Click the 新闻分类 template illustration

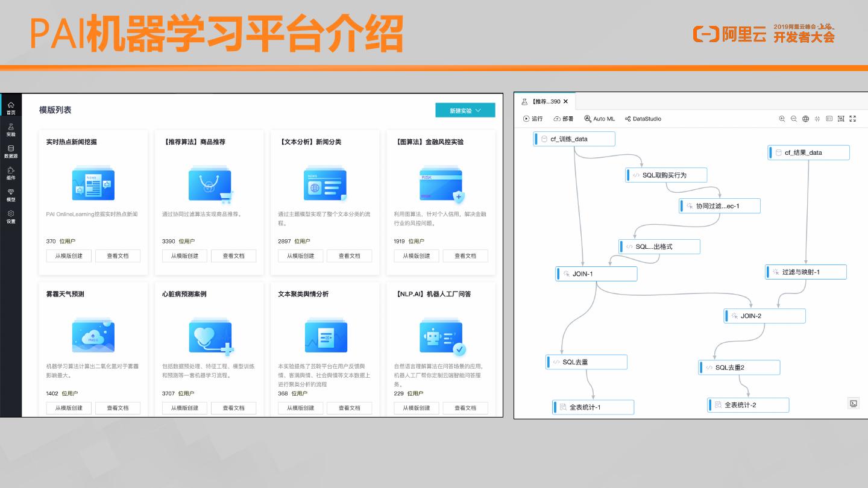(x=325, y=184)
